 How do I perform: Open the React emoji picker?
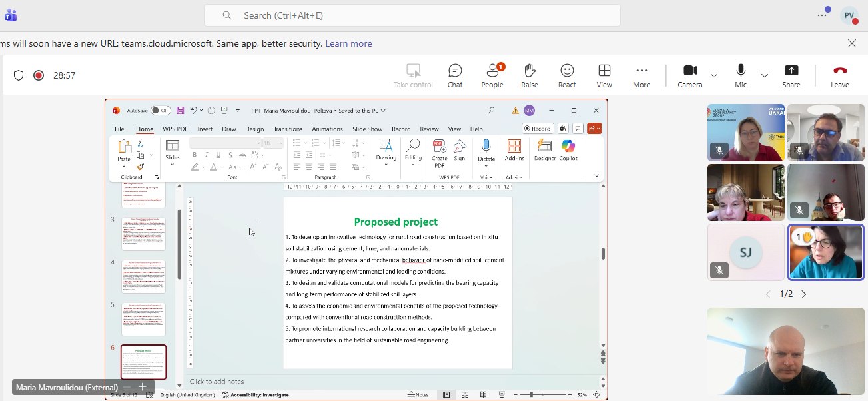(x=567, y=75)
